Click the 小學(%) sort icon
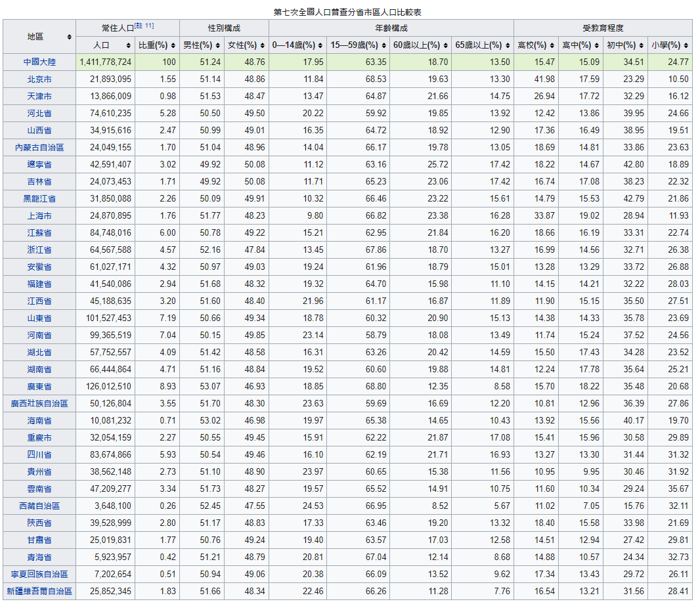This screenshot has height=608, width=700. [686, 45]
